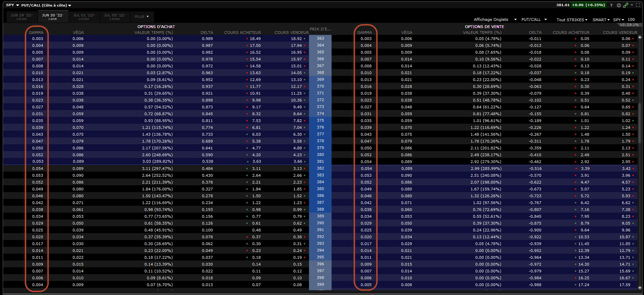The height and width of the screenshot is (295, 644).
Task: Click the small arrow beside the link icon
Action: (x=632, y=5)
